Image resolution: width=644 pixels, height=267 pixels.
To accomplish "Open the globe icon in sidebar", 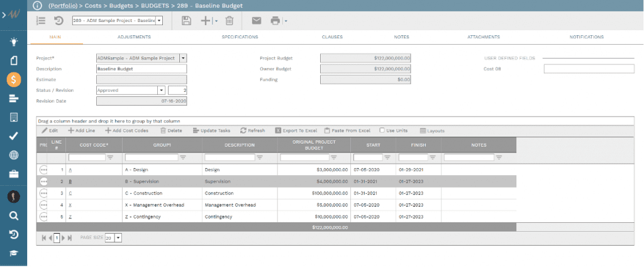I will point(13,155).
